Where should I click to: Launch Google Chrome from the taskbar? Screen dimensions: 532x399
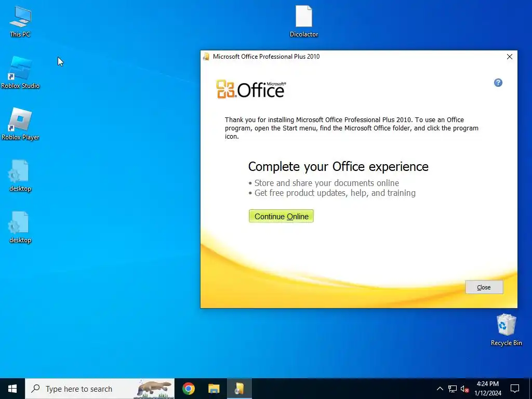tap(188, 389)
